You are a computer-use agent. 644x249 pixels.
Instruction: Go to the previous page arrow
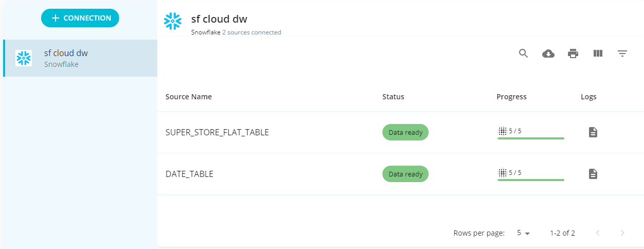598,233
